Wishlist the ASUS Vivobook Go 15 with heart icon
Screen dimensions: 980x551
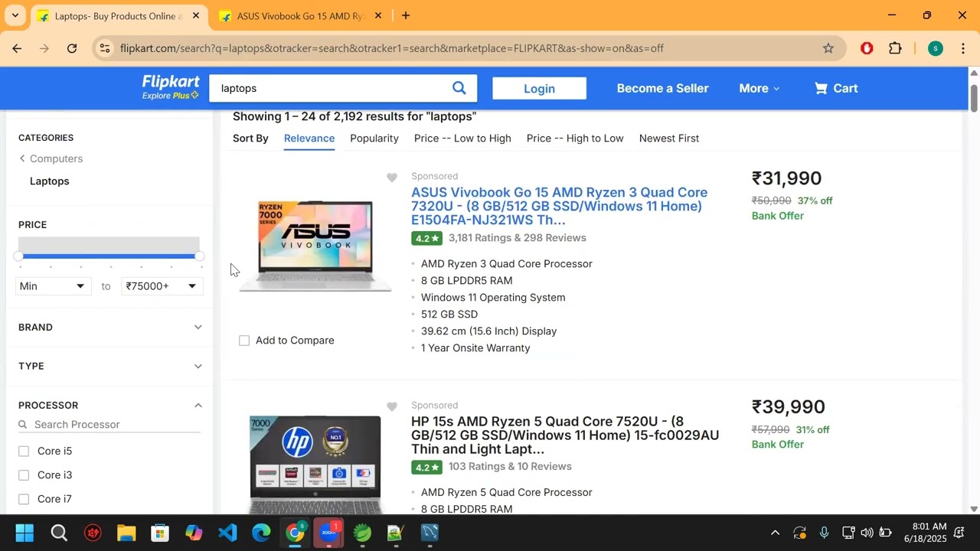click(392, 178)
